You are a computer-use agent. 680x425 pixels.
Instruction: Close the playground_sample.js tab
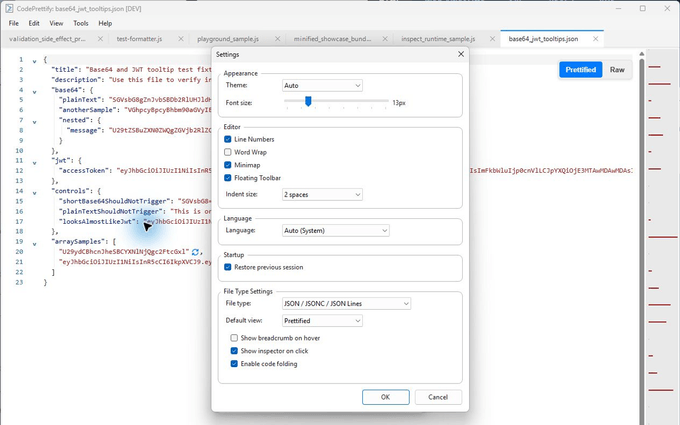pyautogui.click(x=278, y=39)
